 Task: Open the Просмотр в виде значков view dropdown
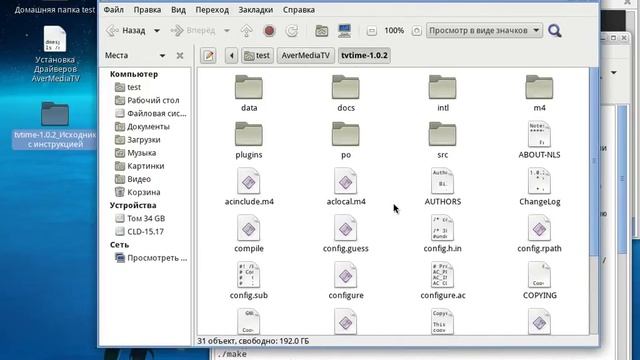[x=484, y=31]
